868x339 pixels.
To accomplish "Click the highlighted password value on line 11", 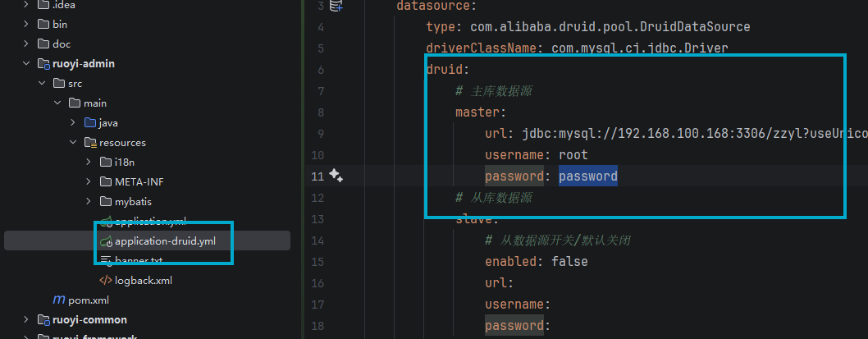I will click(x=588, y=176).
